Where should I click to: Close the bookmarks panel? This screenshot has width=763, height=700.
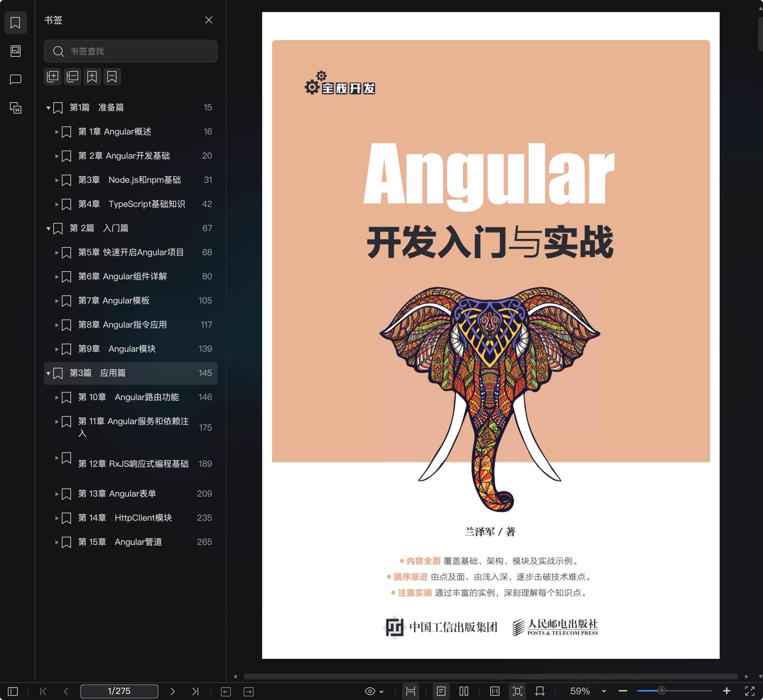click(209, 20)
